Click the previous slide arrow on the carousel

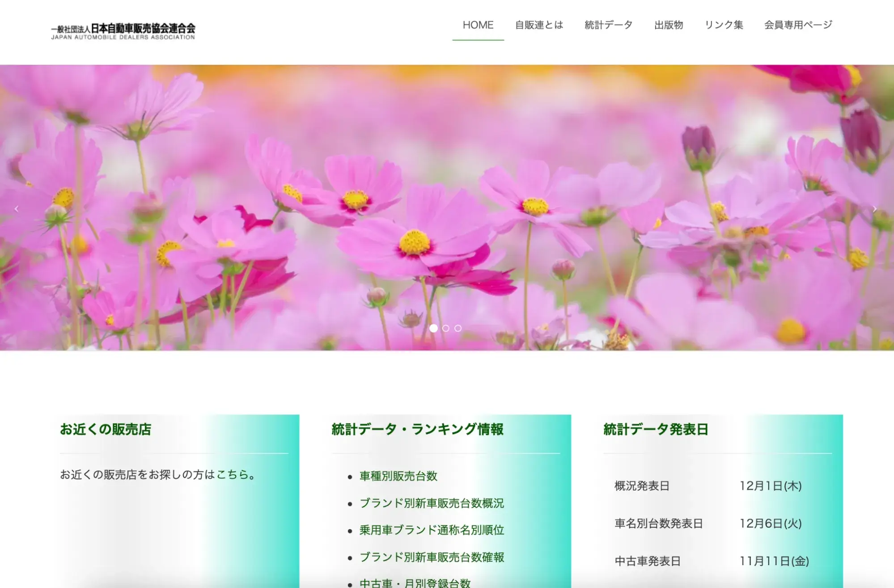(x=17, y=209)
